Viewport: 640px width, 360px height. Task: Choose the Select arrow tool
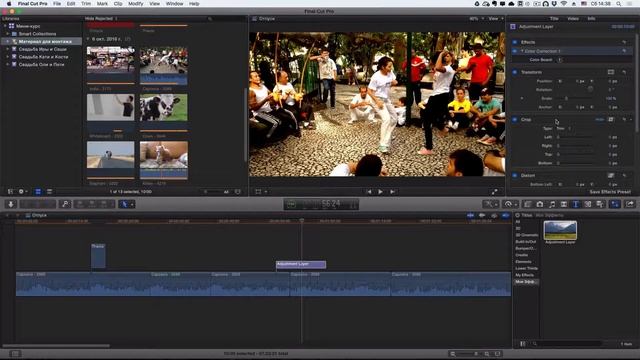pos(124,204)
